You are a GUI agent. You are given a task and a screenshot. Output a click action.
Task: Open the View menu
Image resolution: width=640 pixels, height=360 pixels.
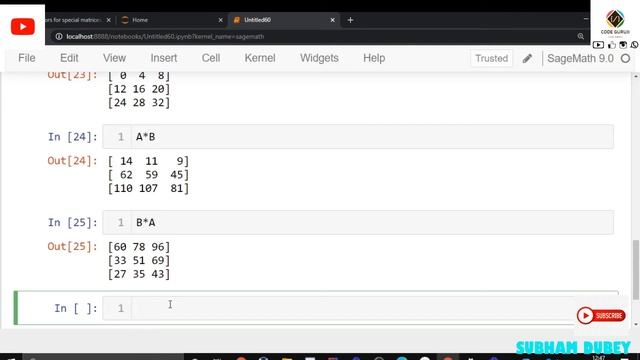coord(114,58)
